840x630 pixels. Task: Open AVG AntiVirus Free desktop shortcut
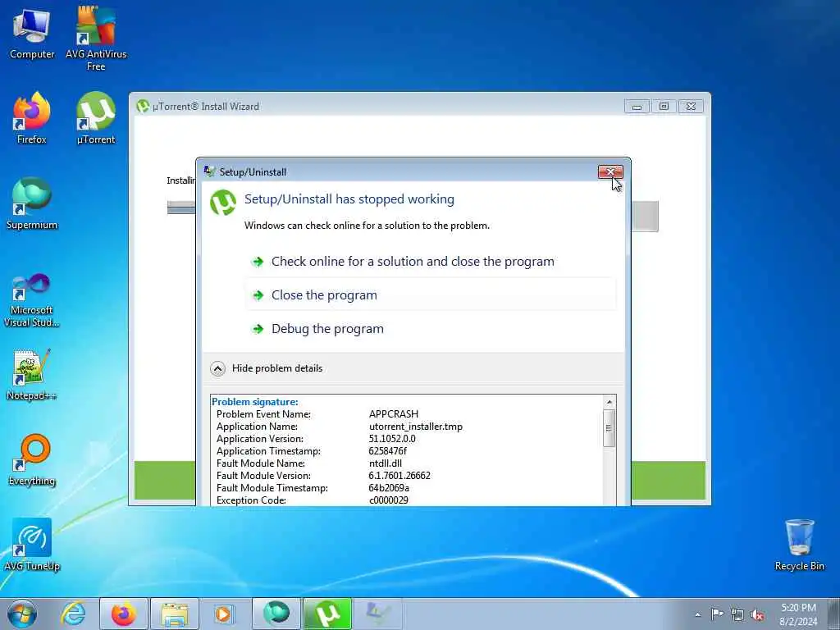(96, 39)
